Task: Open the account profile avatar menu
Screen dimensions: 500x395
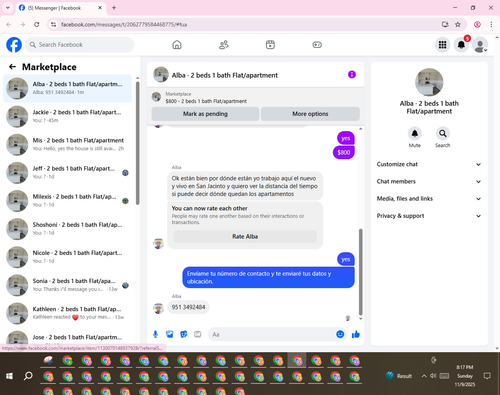Action: point(480,45)
